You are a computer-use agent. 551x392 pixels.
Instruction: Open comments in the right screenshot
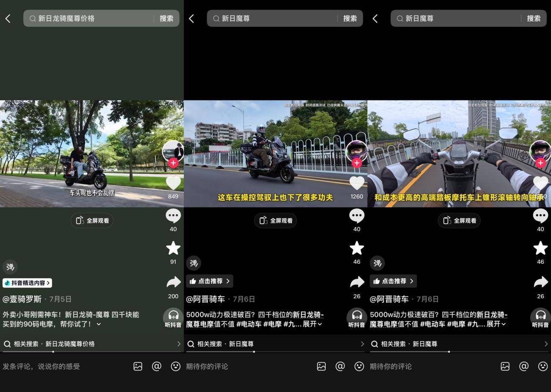541,216
